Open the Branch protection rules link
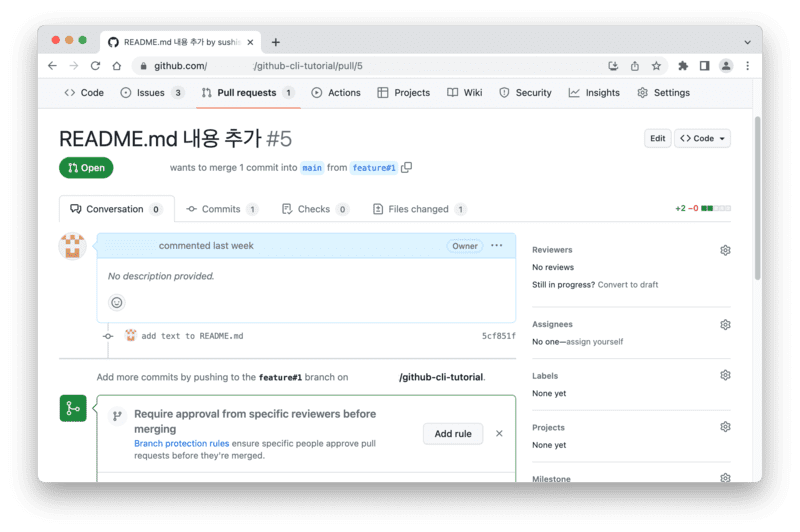 [x=181, y=443]
